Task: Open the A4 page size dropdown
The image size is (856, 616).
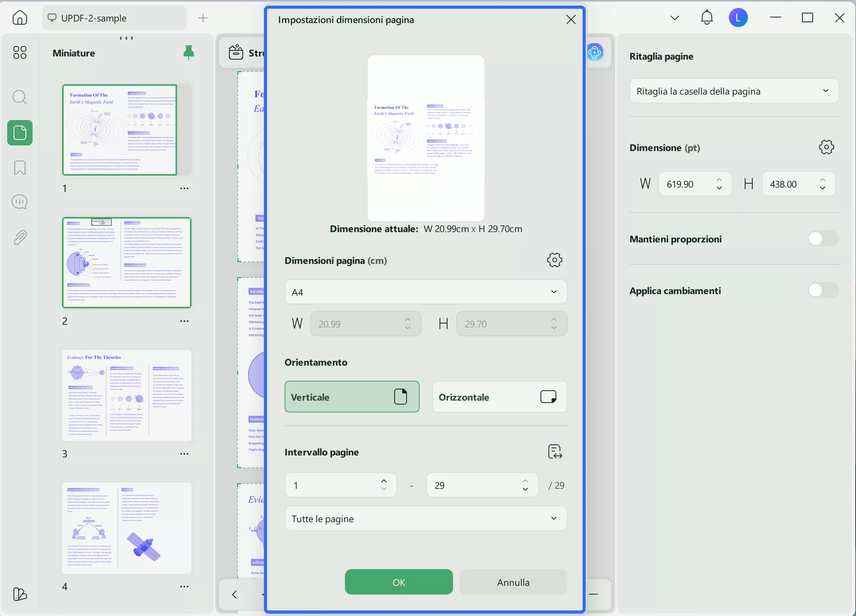Action: point(425,292)
